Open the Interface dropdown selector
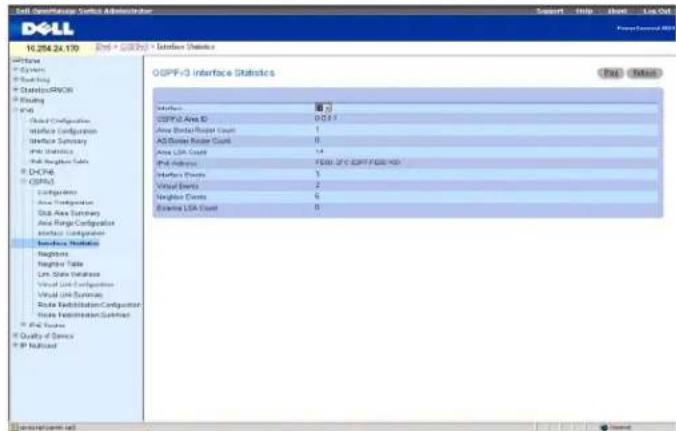 [323, 108]
